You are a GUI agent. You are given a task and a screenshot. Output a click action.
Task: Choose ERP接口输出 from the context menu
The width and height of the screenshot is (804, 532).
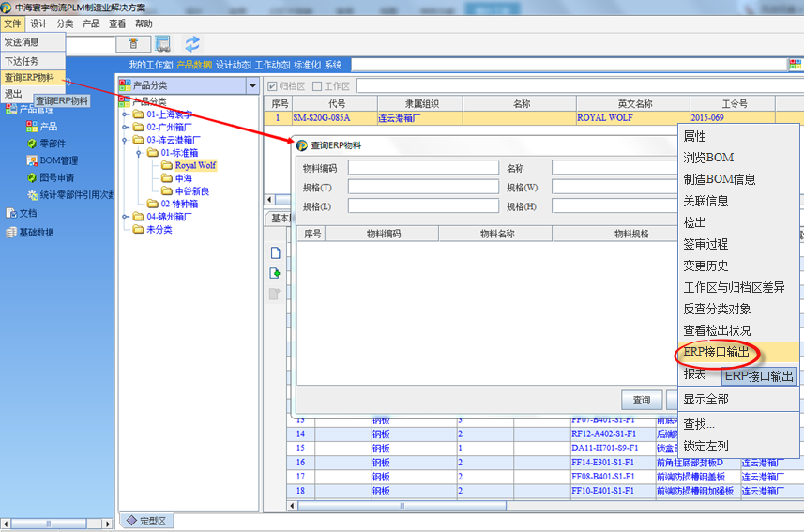[716, 352]
